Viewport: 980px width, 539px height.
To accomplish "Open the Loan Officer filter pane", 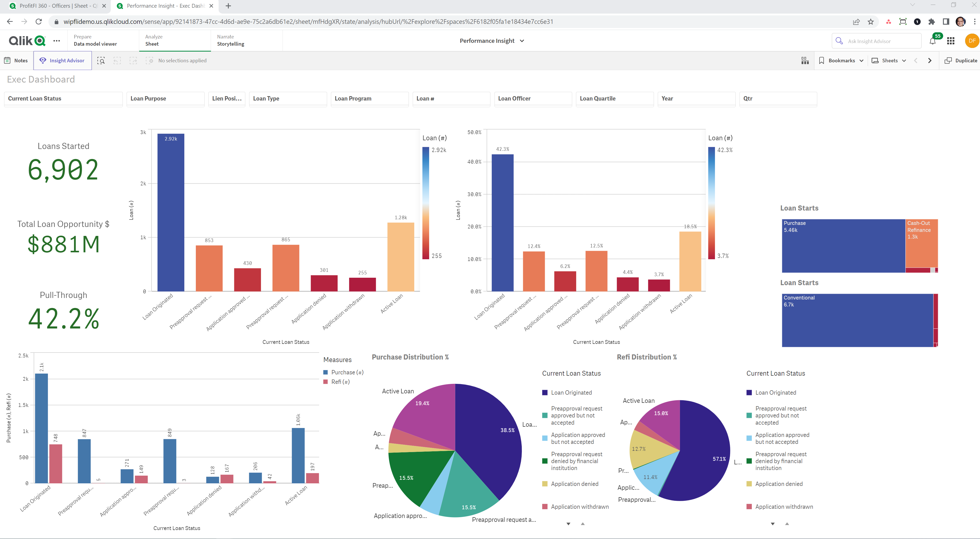I will coord(533,98).
